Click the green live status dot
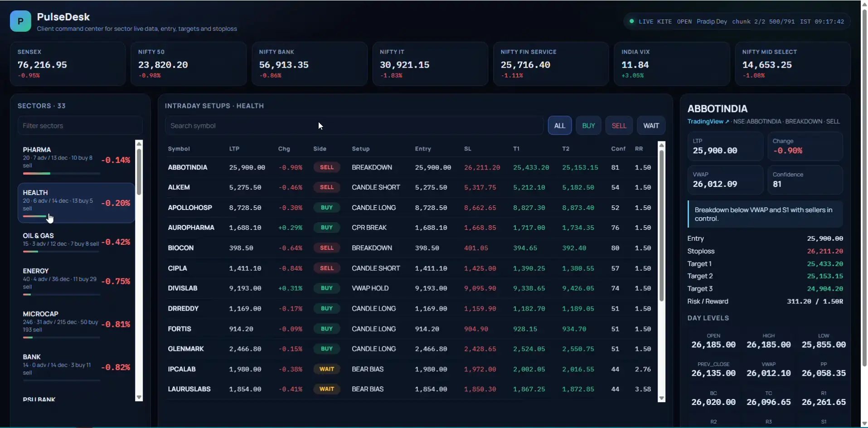The width and height of the screenshot is (868, 428). coord(631,21)
